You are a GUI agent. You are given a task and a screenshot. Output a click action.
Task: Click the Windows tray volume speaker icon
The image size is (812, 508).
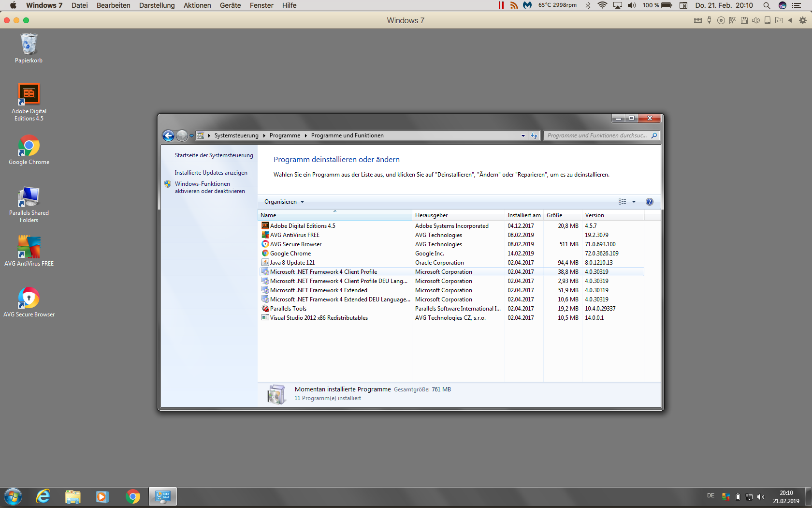tap(761, 497)
